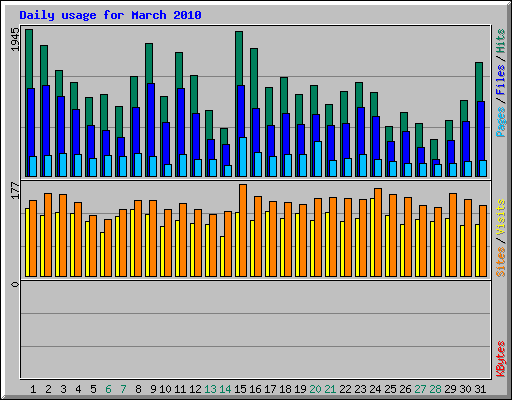
Task: Select the cyan 'Pages' legend word
Action: pos(500,122)
